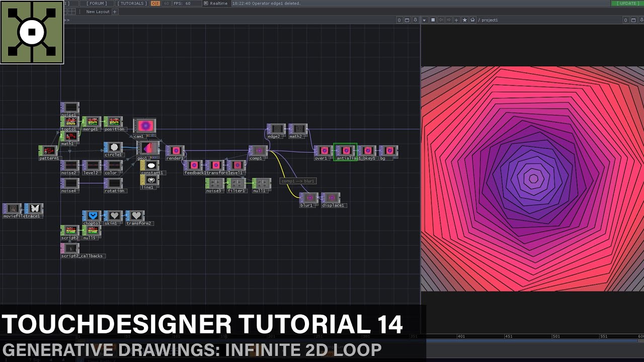Go back with the left arrow icon
Viewport: 644px width, 362px height.
[441, 20]
